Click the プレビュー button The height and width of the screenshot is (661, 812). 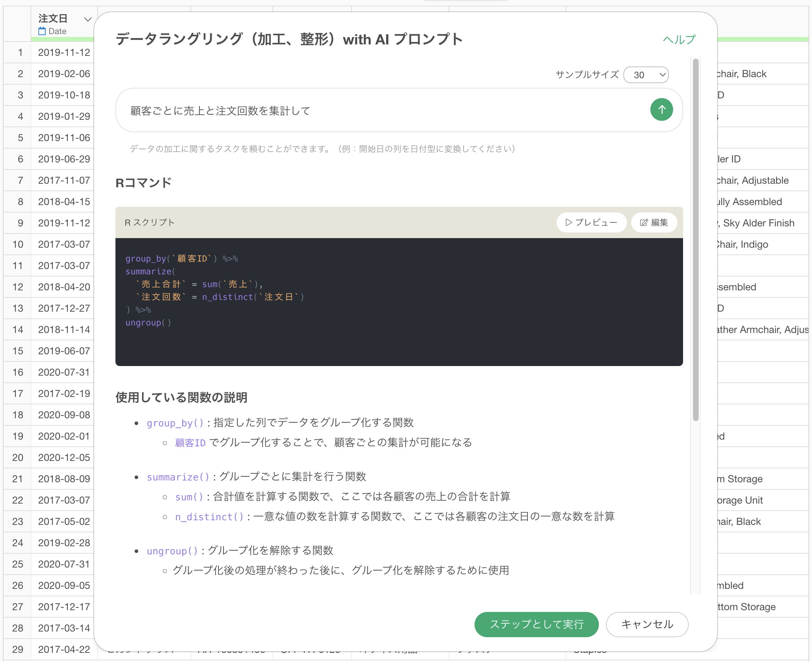click(x=591, y=222)
